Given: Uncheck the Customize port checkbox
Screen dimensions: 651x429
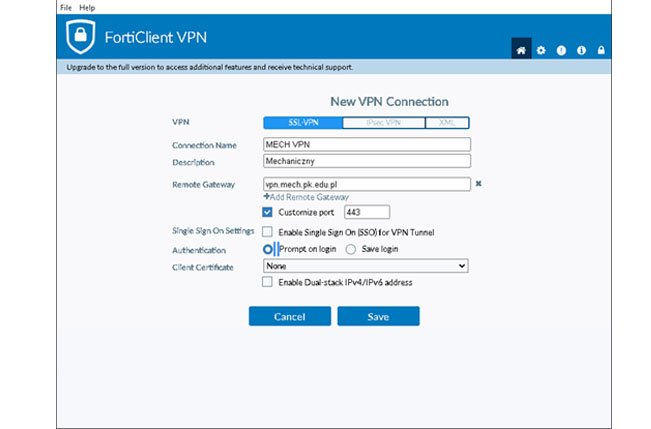Looking at the screenshot, I should [x=267, y=212].
